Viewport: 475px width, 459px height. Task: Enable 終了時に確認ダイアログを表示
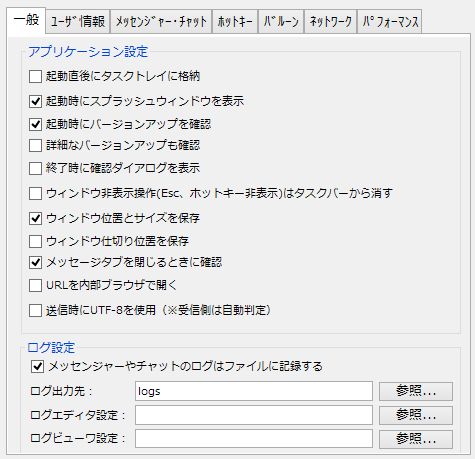35,168
